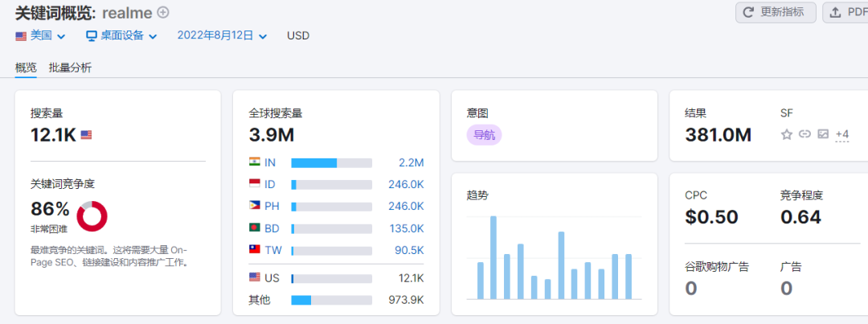Click the Philippines flag icon
Image resolution: width=868 pixels, height=324 pixels.
pyautogui.click(x=255, y=206)
